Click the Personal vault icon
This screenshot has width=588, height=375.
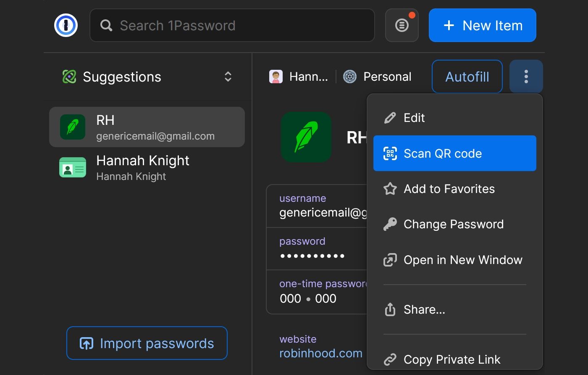349,76
